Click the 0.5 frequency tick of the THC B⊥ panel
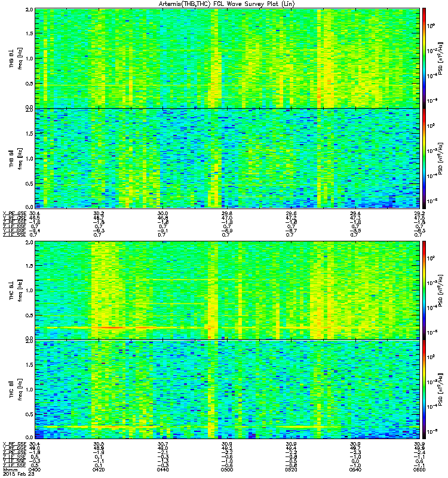 (x=29, y=315)
